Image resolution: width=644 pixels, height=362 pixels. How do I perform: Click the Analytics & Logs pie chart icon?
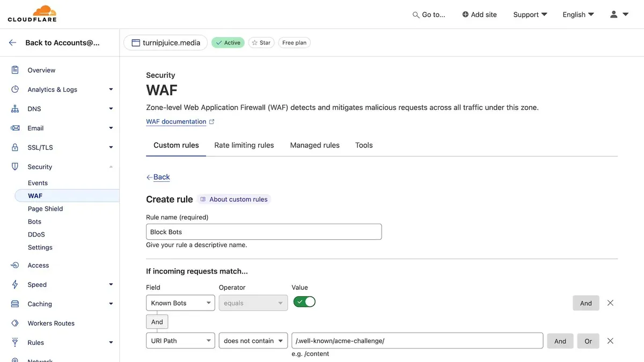click(15, 90)
